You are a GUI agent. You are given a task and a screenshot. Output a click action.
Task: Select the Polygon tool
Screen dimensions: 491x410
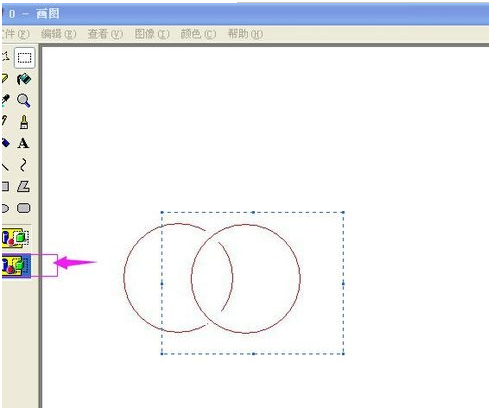pyautogui.click(x=24, y=186)
